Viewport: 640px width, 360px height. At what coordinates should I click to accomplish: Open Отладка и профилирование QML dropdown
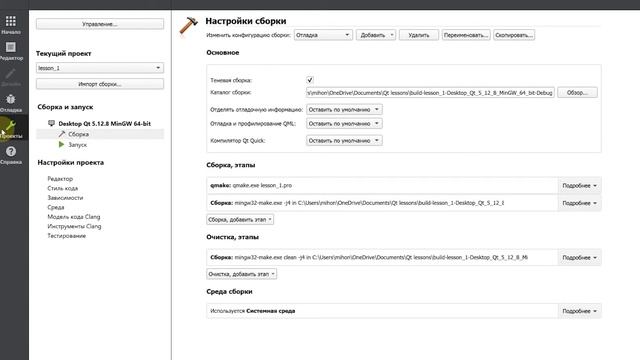[344, 123]
